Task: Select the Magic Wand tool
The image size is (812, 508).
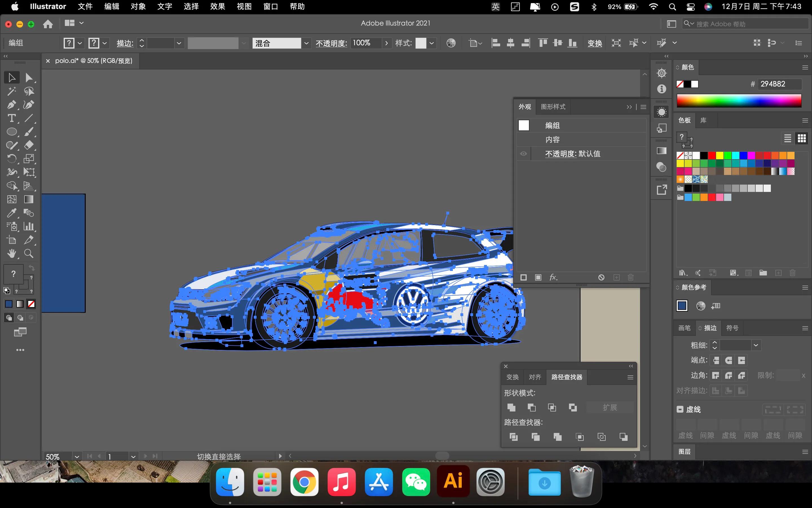Action: coord(12,91)
